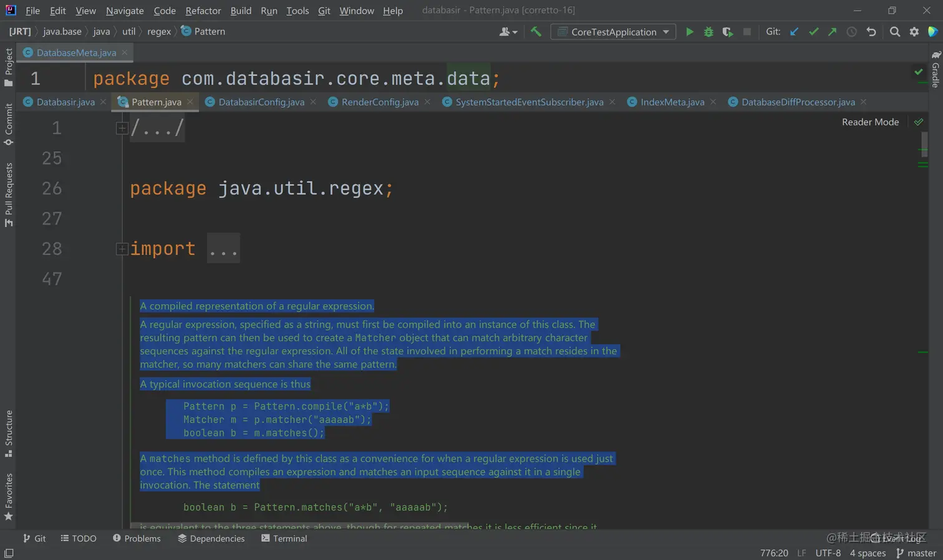The width and height of the screenshot is (943, 560).
Task: Start debugging with the bug icon
Action: (708, 32)
